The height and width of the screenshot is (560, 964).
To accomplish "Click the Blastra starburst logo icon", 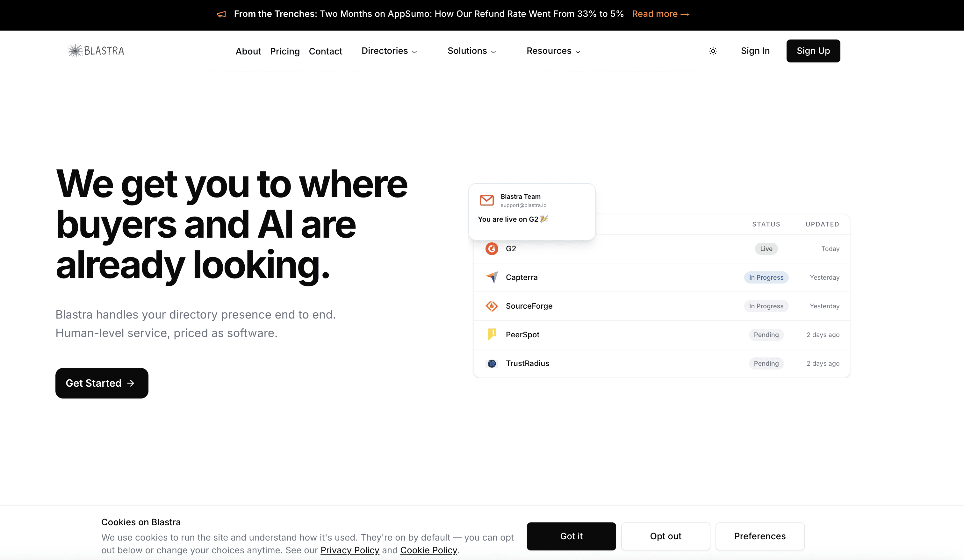I will click(x=75, y=51).
